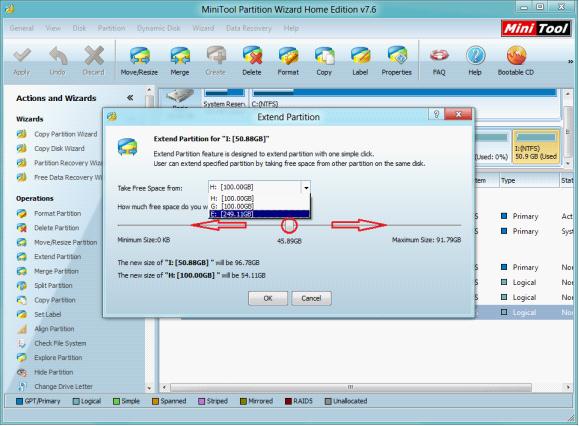Choose Align Partition operation in sidebar

tap(46, 329)
